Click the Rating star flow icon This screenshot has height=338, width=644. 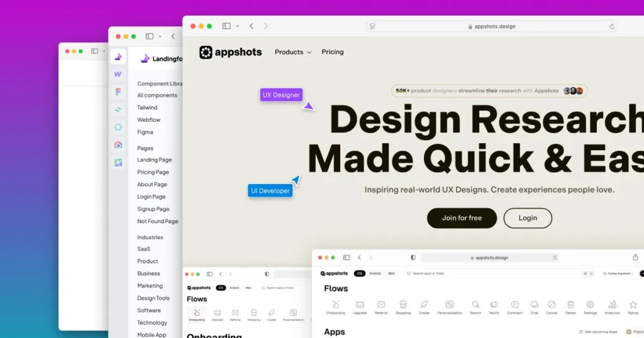pyautogui.click(x=633, y=305)
